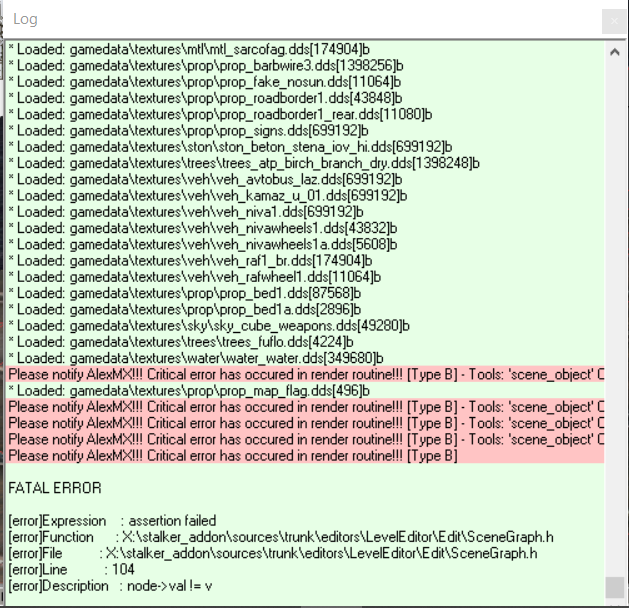Viewport: 629px width, 608px height.
Task: Click the last critical error line ending with [Type B]
Action: click(x=305, y=456)
